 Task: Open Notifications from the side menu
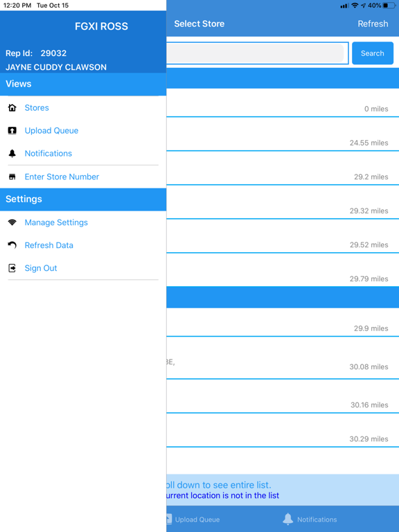tap(83, 153)
